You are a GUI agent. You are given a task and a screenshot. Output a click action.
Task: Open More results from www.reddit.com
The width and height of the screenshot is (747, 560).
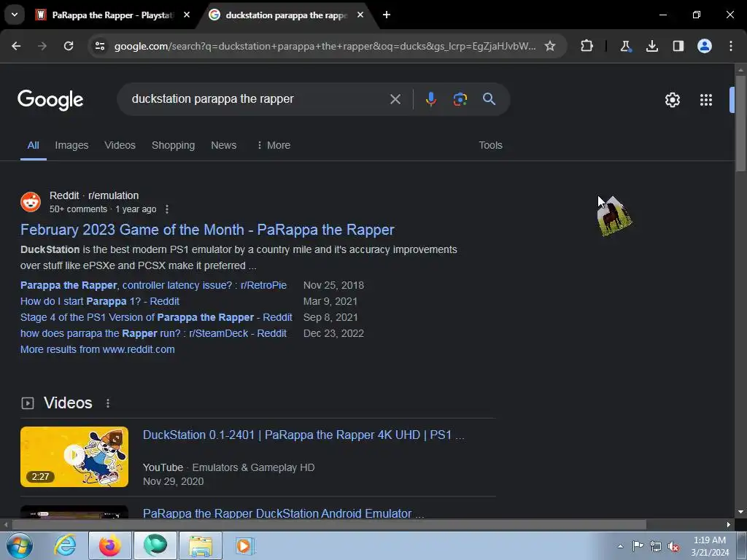point(97,349)
